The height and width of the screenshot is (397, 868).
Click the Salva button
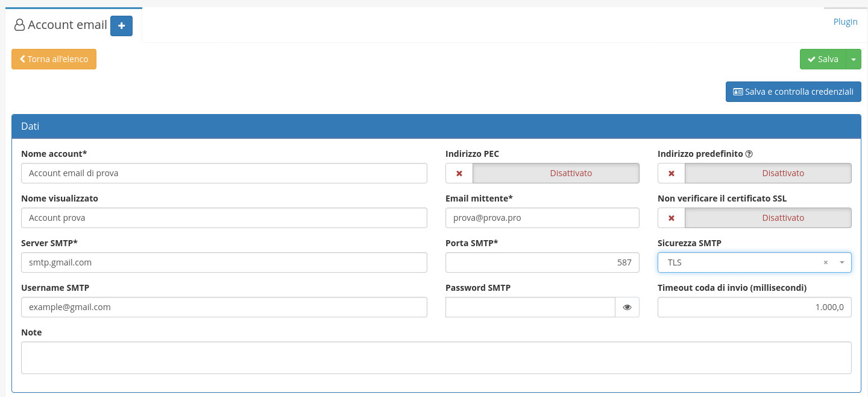823,59
